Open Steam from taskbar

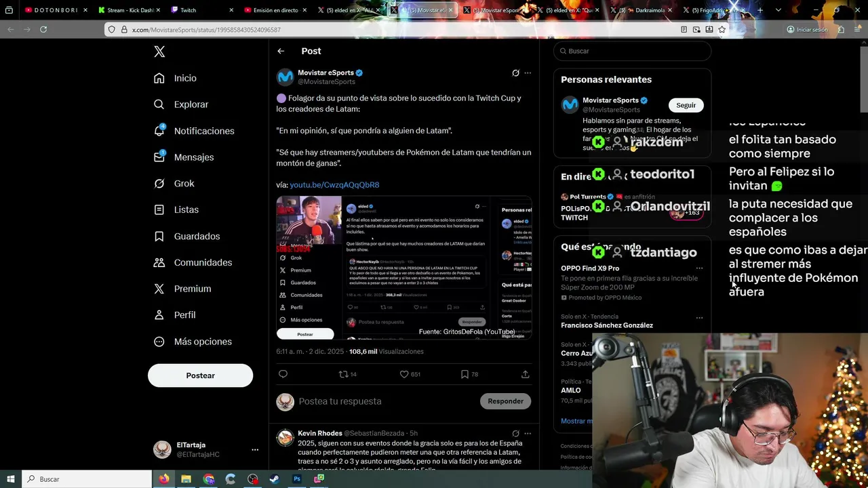[274, 479]
